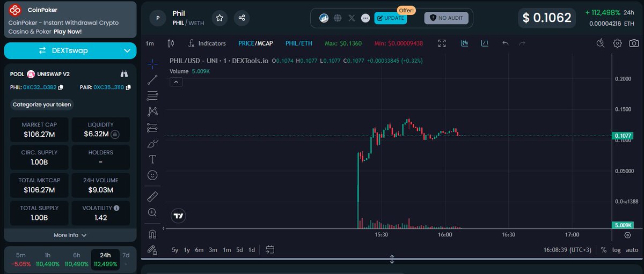Open the token website globe icon
This screenshot has height=274, width=644.
point(338,18)
